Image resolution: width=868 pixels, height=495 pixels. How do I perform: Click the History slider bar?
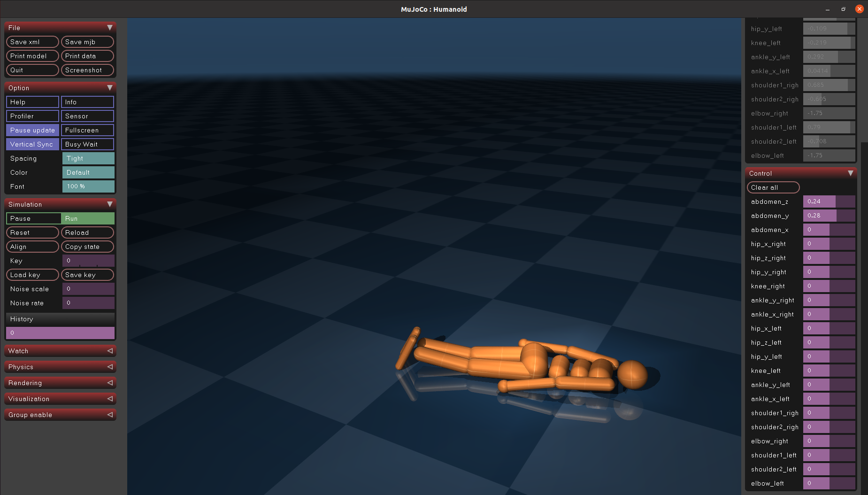tap(60, 333)
